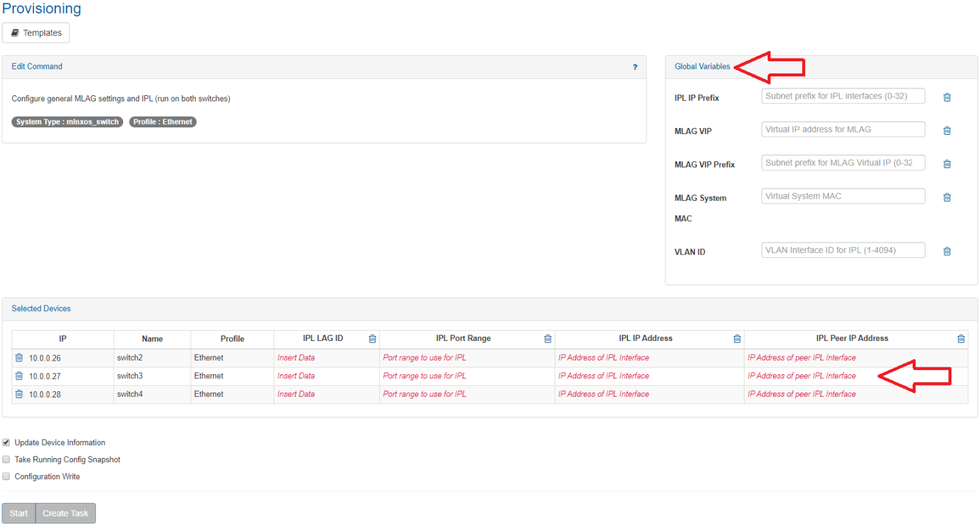
Task: Enable Take Running Config Snapshot
Action: 6,459
